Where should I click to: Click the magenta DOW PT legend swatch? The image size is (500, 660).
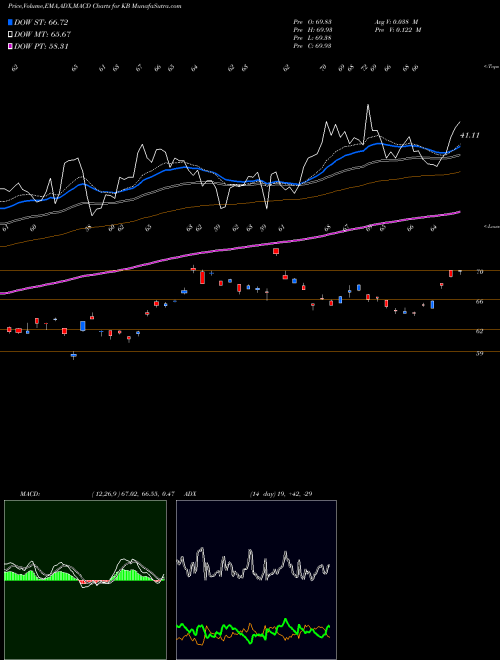(x=10, y=46)
